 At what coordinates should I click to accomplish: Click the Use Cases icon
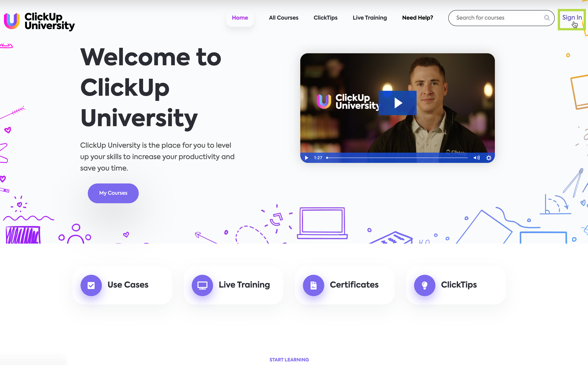click(91, 285)
